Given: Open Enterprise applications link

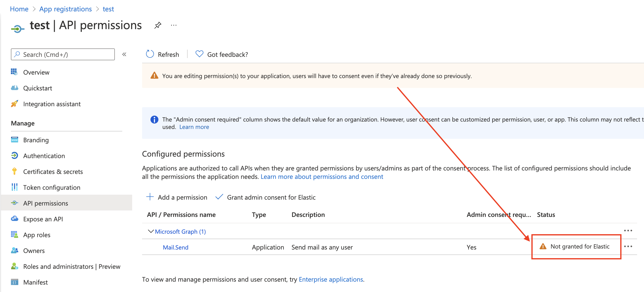Looking at the screenshot, I should 331,279.
